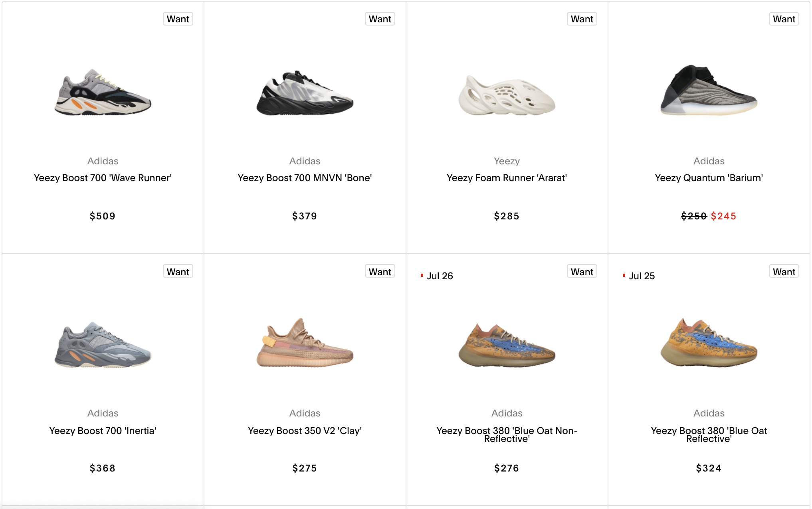The image size is (812, 509).
Task: Open the Yeezy 700 Inertia shoe image
Action: point(103,345)
